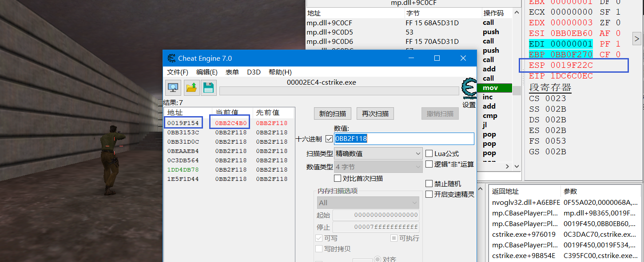The image size is (644, 262).
Task: Click the CS 0023 segment register
Action: [x=548, y=98]
